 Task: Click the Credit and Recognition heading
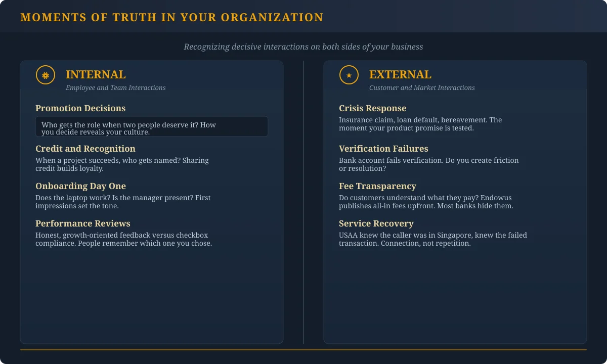tap(85, 149)
